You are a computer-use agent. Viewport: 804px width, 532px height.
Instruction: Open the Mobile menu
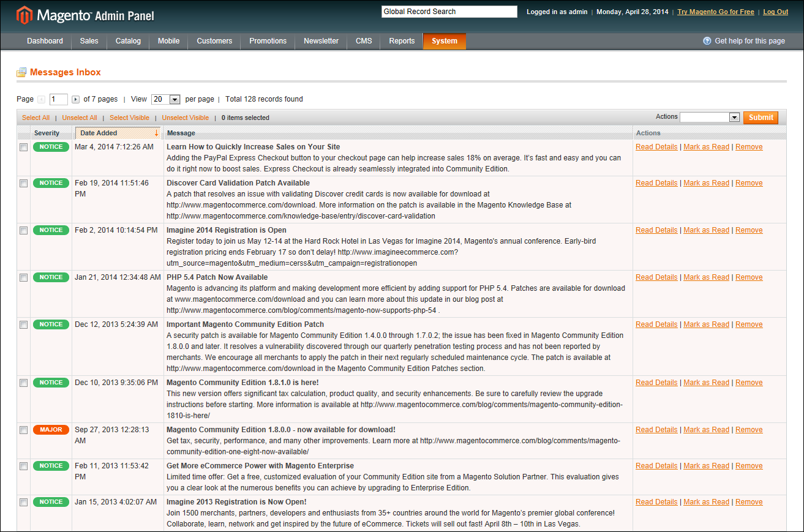click(169, 41)
